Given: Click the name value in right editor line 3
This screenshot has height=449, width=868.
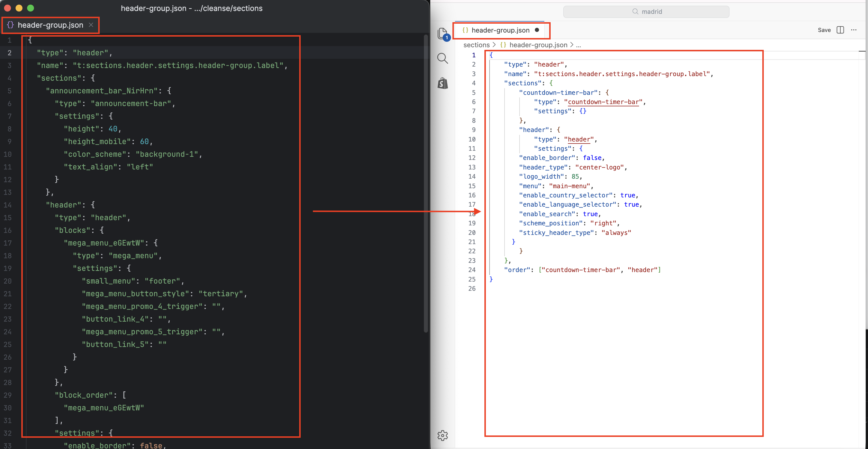Looking at the screenshot, I should click(x=622, y=74).
